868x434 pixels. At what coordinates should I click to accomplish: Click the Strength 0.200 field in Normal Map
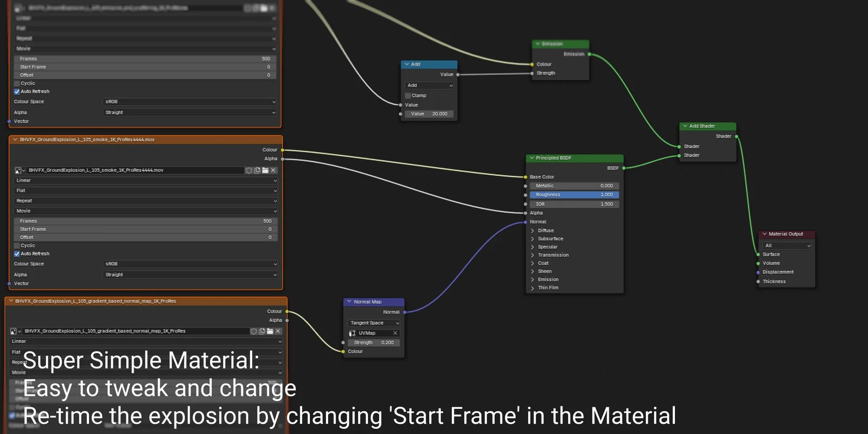pos(374,342)
